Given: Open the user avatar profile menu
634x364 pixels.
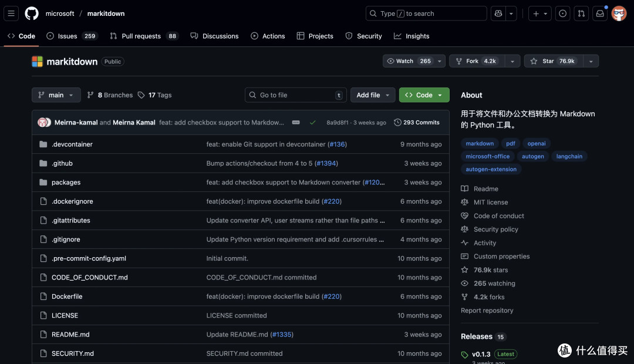Looking at the screenshot, I should 619,14.
